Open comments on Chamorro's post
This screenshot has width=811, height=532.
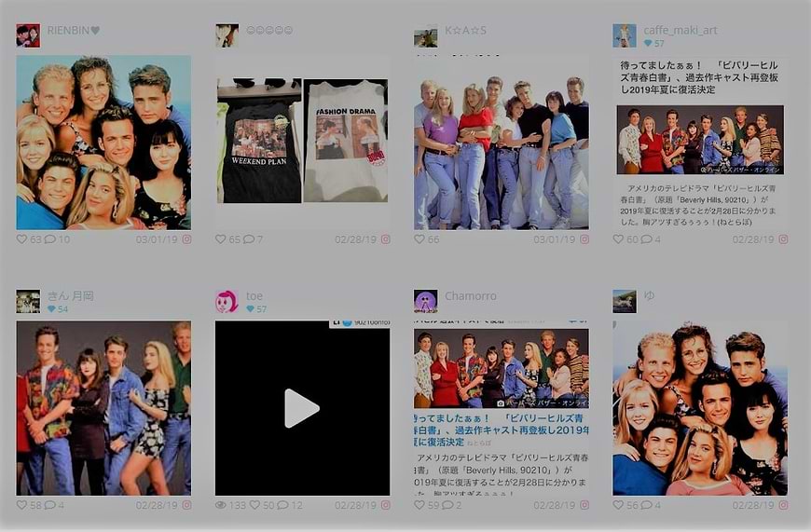[447, 505]
